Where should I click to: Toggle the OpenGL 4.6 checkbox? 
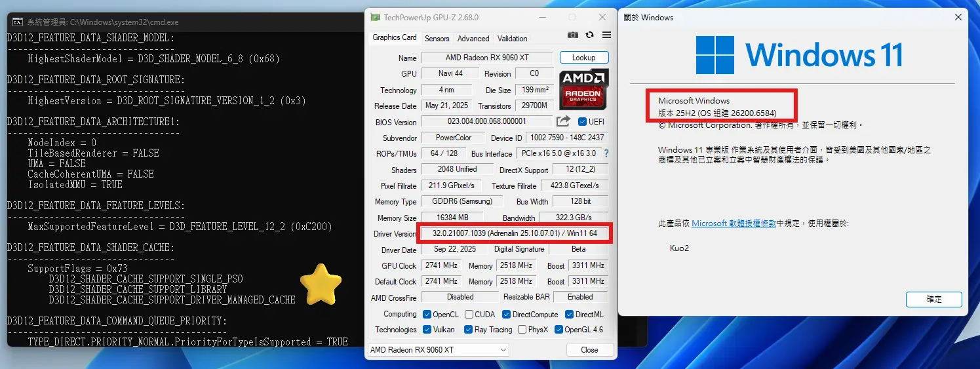pyautogui.click(x=559, y=330)
